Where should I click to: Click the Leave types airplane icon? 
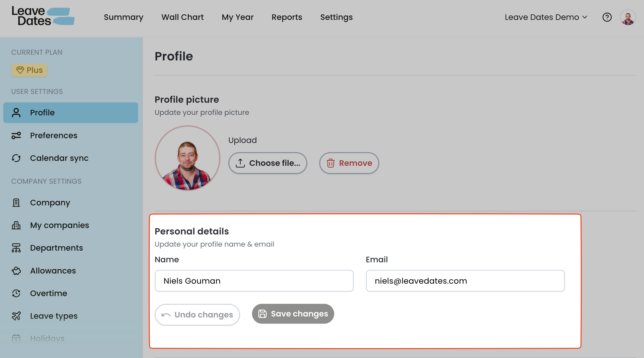point(16,316)
